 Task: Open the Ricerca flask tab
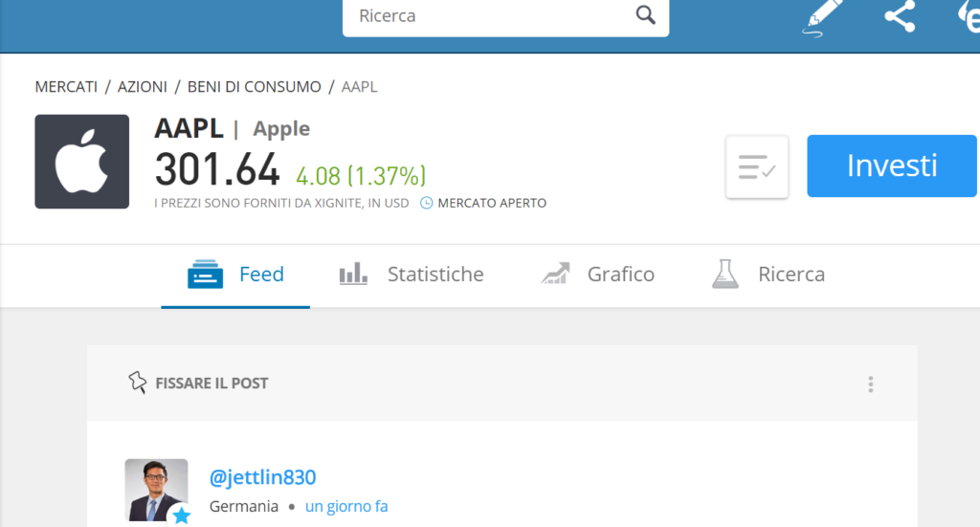[768, 274]
